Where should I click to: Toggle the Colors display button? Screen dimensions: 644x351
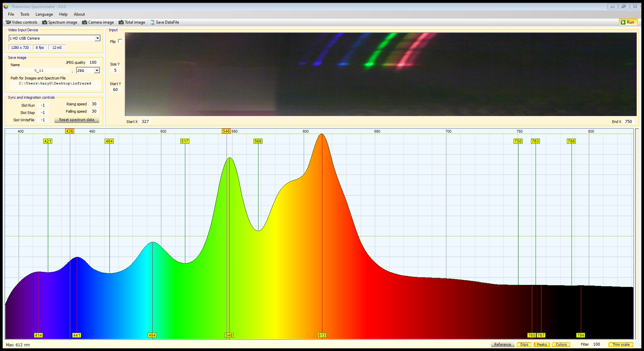tap(561, 344)
